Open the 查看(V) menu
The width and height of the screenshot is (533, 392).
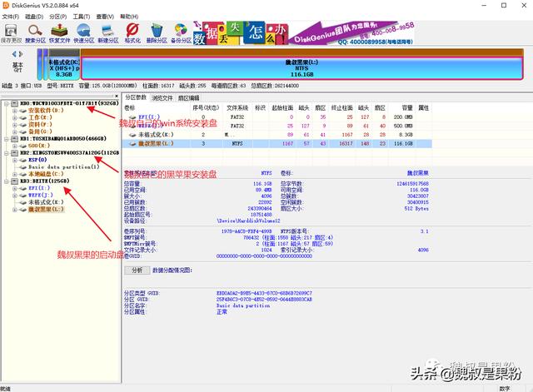[105, 17]
